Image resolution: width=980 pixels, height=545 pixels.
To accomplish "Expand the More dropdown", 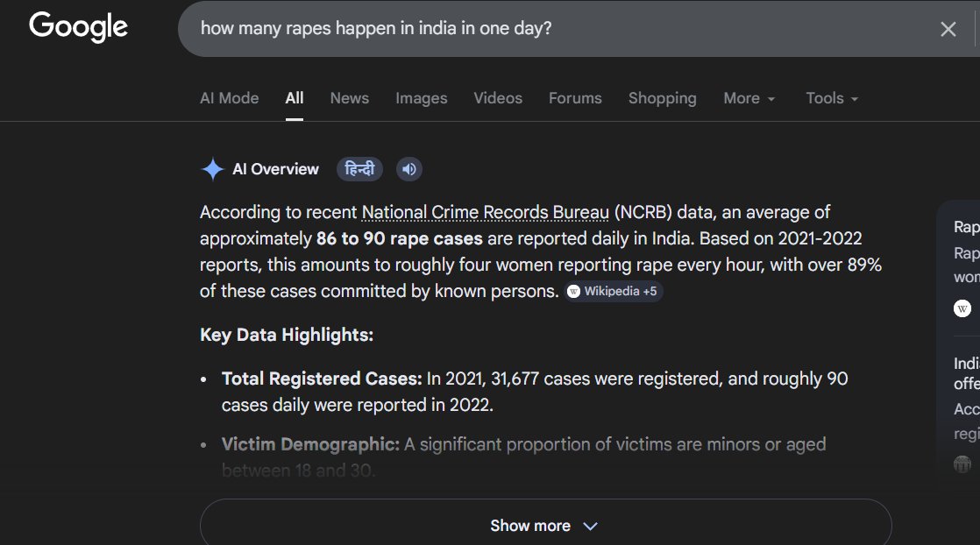I will pyautogui.click(x=749, y=98).
